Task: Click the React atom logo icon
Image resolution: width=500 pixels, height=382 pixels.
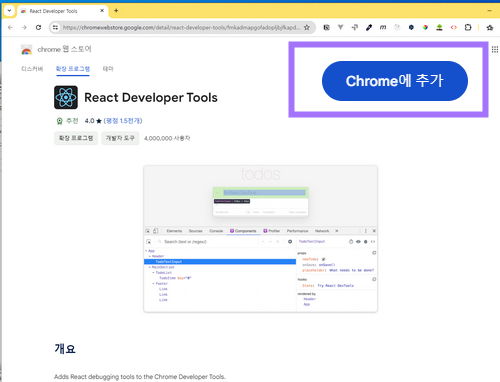Action: tap(66, 97)
